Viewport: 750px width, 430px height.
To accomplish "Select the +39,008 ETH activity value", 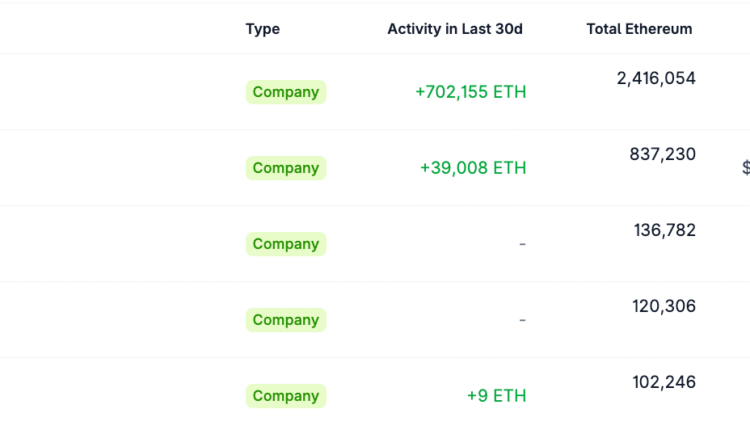I will pos(473,168).
